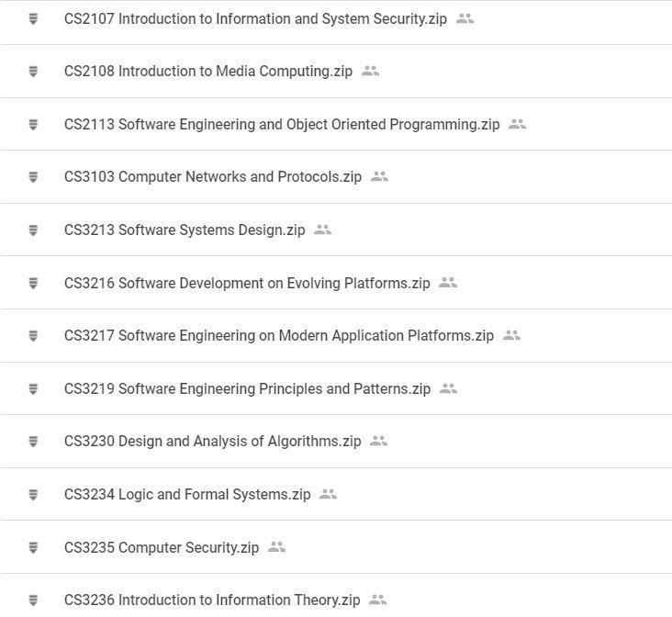Select CS3234 Logic and Formal Systems.zip
672x617 pixels.
point(187,494)
